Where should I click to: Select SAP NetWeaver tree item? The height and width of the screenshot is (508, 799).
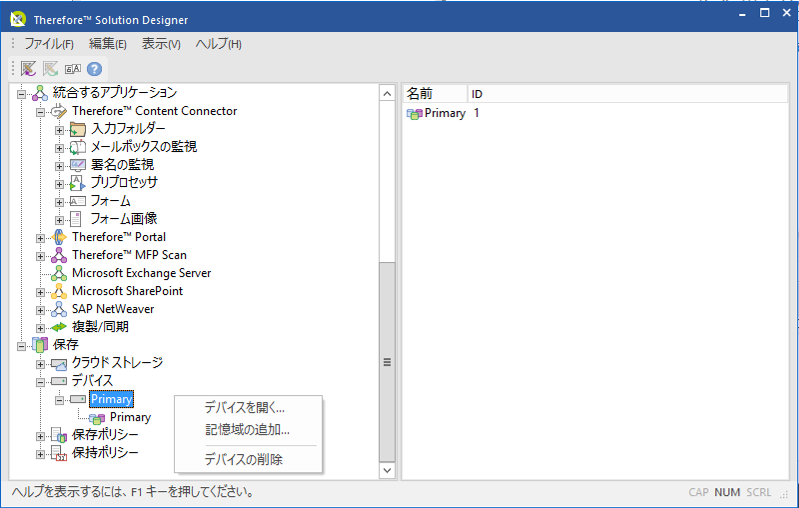pyautogui.click(x=113, y=309)
